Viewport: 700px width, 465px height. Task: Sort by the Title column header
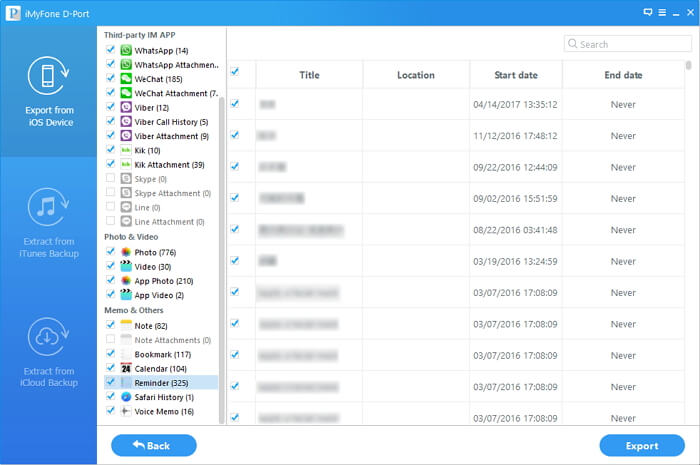tap(309, 75)
